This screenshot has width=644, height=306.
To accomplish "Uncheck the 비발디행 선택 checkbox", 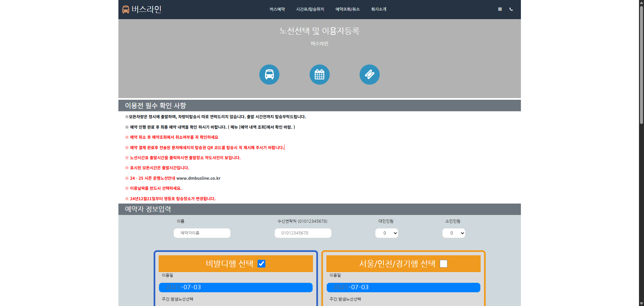I will (x=261, y=264).
